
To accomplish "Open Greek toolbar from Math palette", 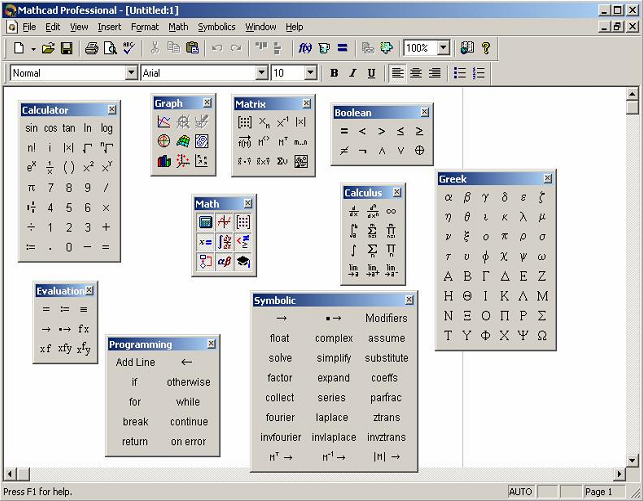I will pyautogui.click(x=224, y=261).
